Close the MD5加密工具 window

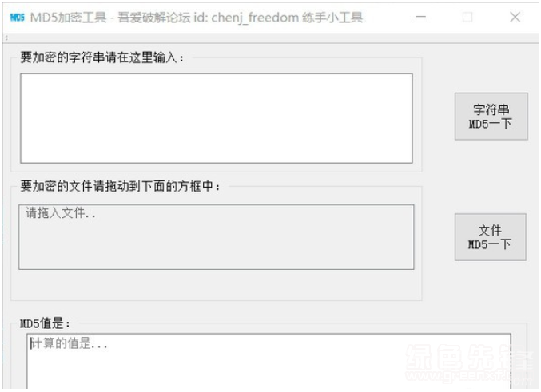click(x=515, y=17)
